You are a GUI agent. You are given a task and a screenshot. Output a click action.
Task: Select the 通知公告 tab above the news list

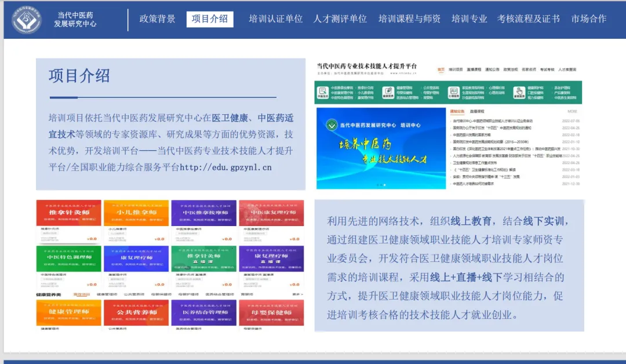pyautogui.click(x=457, y=111)
